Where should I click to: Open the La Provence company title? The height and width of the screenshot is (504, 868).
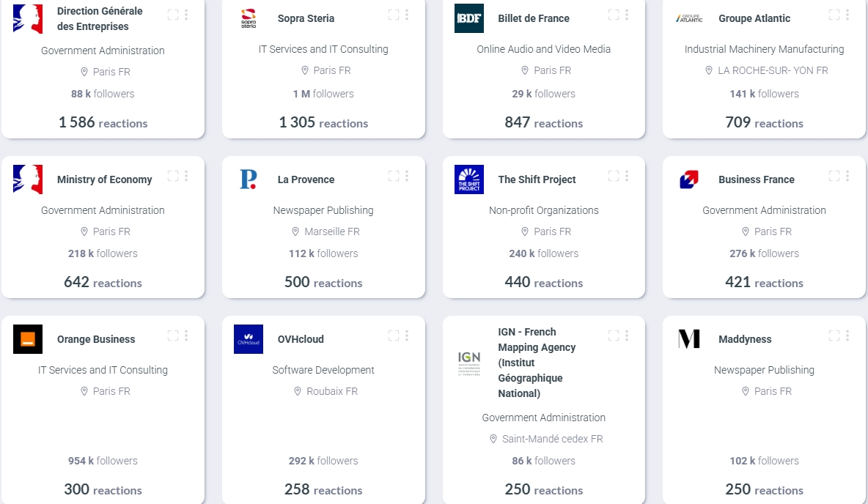pyautogui.click(x=306, y=179)
